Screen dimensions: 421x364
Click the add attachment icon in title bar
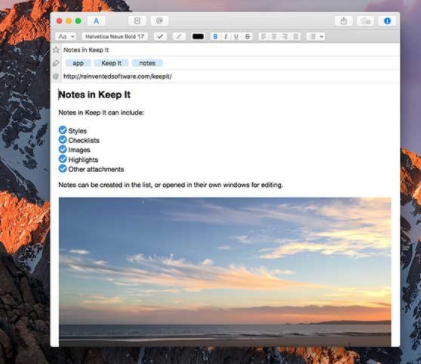click(x=137, y=21)
